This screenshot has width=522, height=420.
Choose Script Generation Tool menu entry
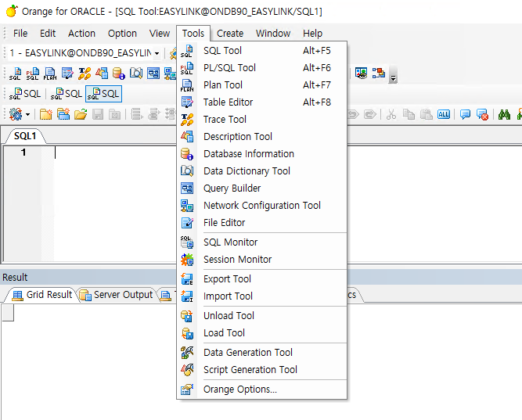click(261, 370)
